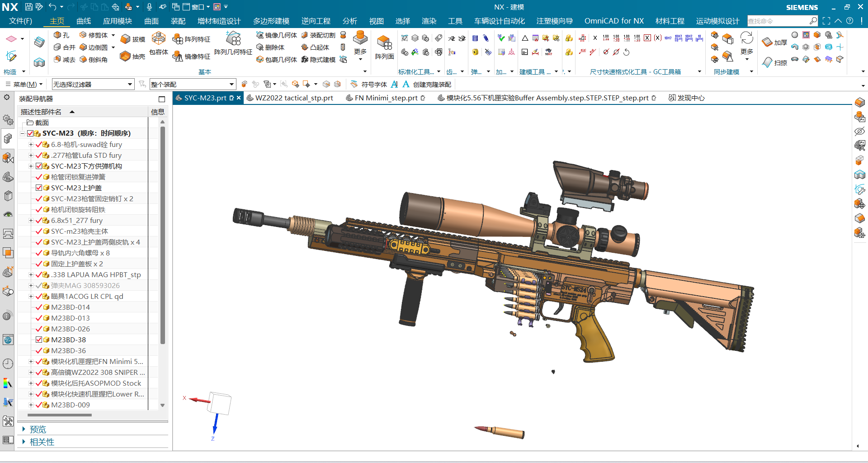Maximize the 装配导航器 panel
Screen dimensions: 868x463
(x=162, y=99)
